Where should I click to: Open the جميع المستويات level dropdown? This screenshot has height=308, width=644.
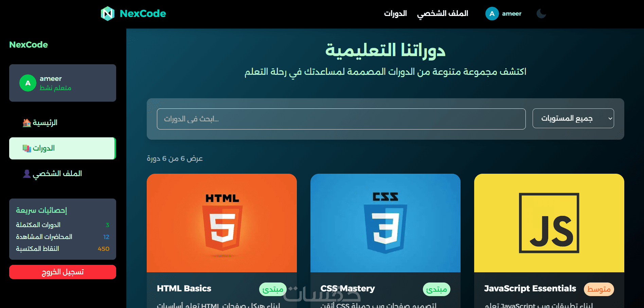[x=573, y=118]
